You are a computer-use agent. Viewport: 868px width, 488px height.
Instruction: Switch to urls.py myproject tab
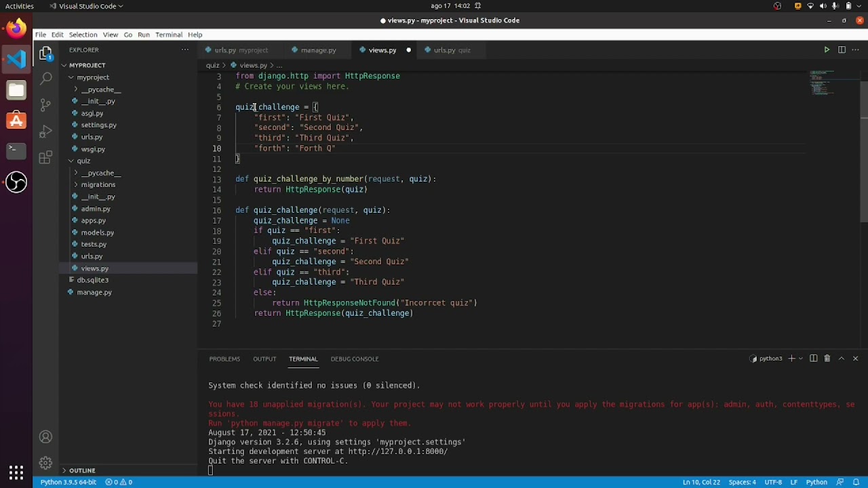(241, 50)
